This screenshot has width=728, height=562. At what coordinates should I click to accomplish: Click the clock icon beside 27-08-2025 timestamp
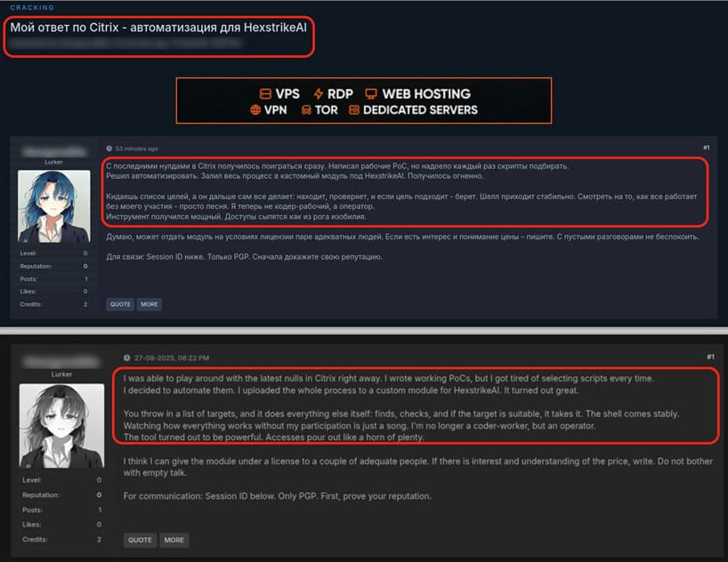point(126,357)
